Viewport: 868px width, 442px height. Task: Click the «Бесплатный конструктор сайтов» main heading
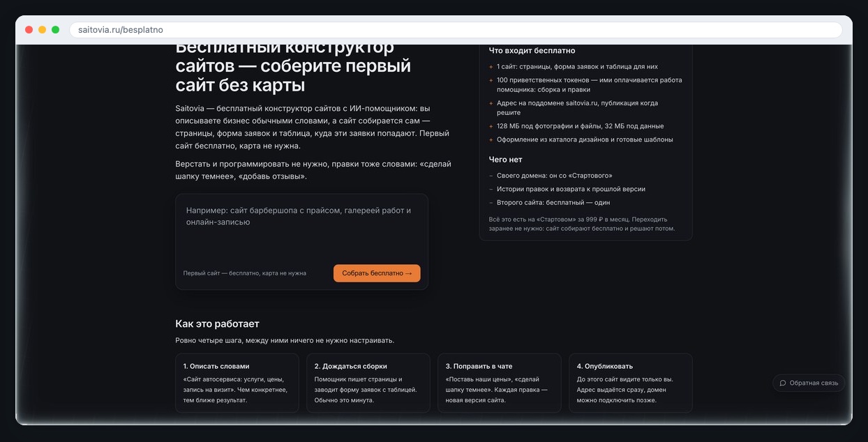click(x=293, y=68)
